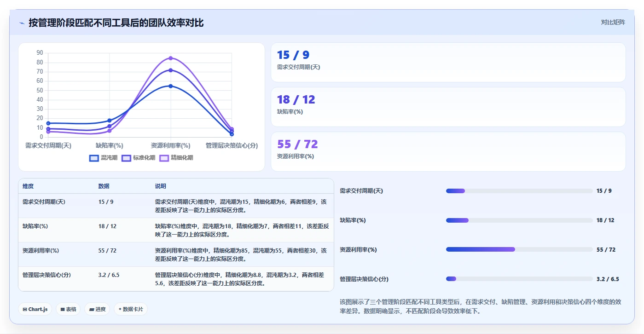
Task: Select the 缺陷率(%) table row label
Action: 35,226
